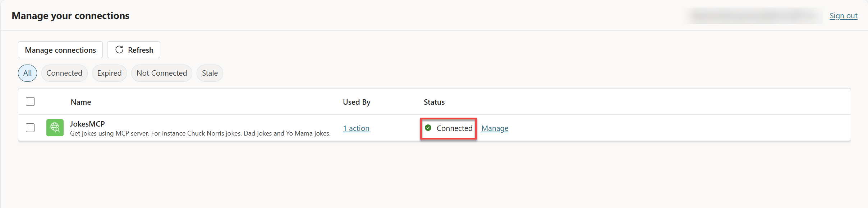Select the Connected filter
Image resolution: width=868 pixels, height=208 pixels.
coord(64,73)
